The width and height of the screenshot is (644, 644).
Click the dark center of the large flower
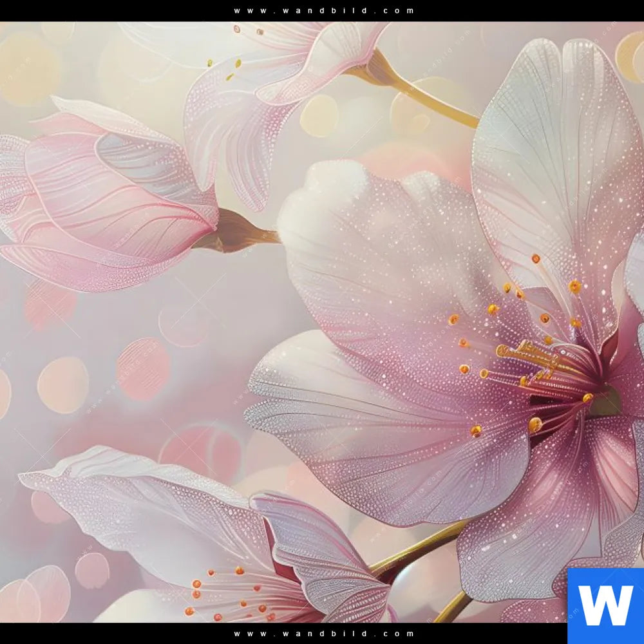click(x=602, y=399)
